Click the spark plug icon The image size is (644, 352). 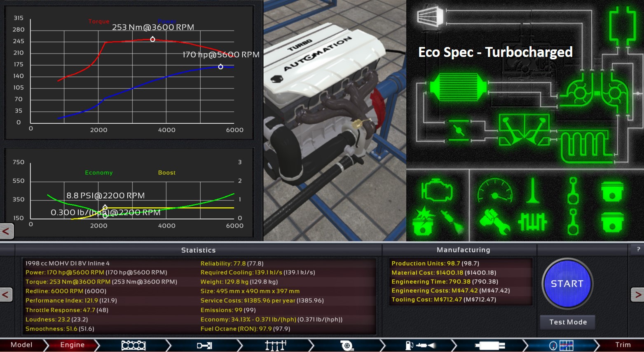click(452, 222)
